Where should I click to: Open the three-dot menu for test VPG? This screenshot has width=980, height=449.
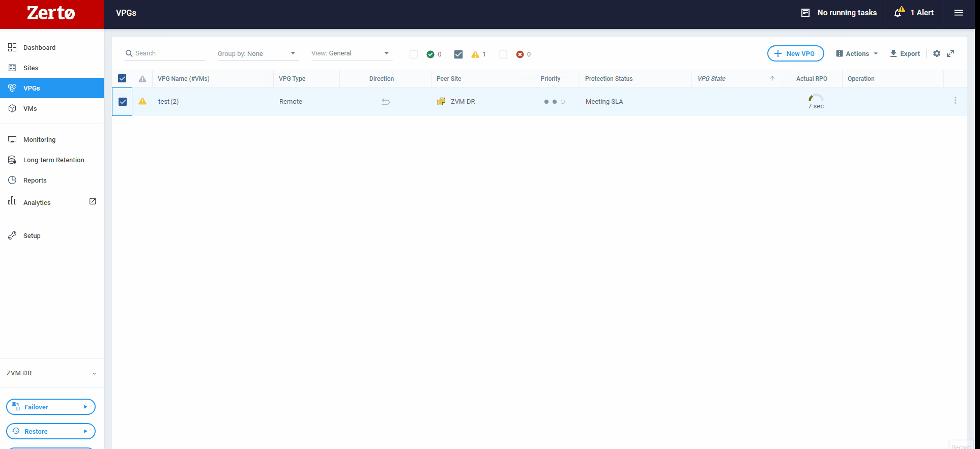(x=955, y=101)
